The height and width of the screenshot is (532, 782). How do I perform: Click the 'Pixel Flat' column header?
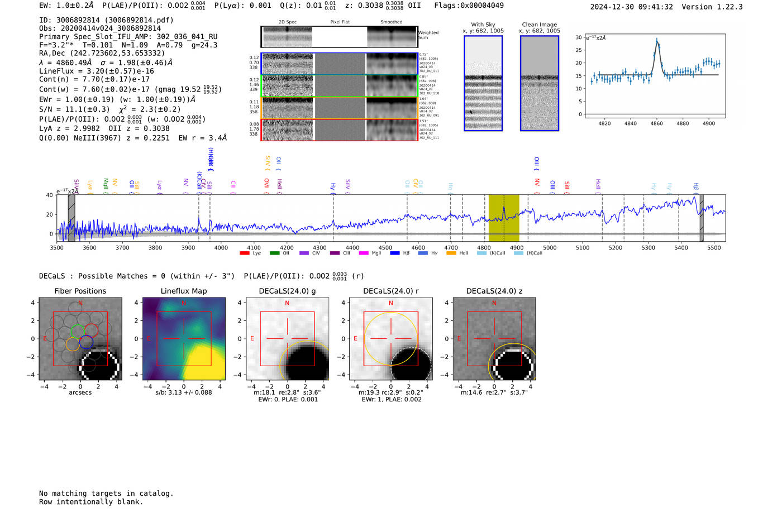pyautogui.click(x=340, y=22)
